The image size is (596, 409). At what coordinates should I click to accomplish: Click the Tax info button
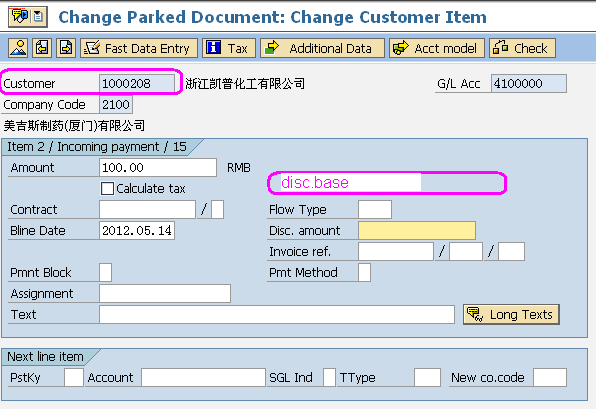coord(229,48)
